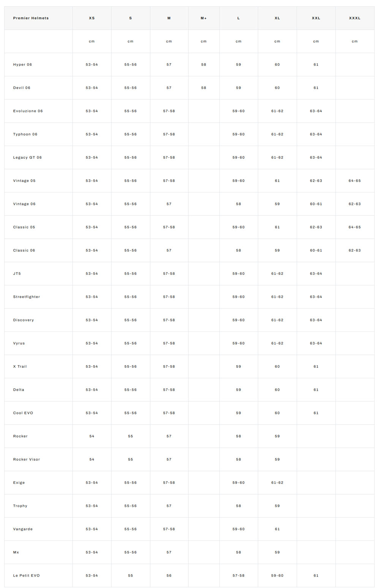
Task: Click Vintage 06 XXL value 60-61
Action: coord(316,204)
